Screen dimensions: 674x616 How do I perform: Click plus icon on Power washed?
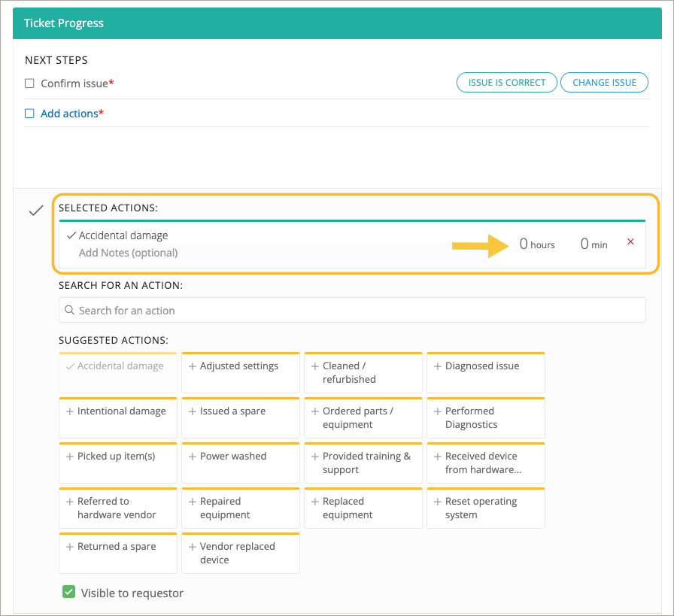click(x=193, y=457)
